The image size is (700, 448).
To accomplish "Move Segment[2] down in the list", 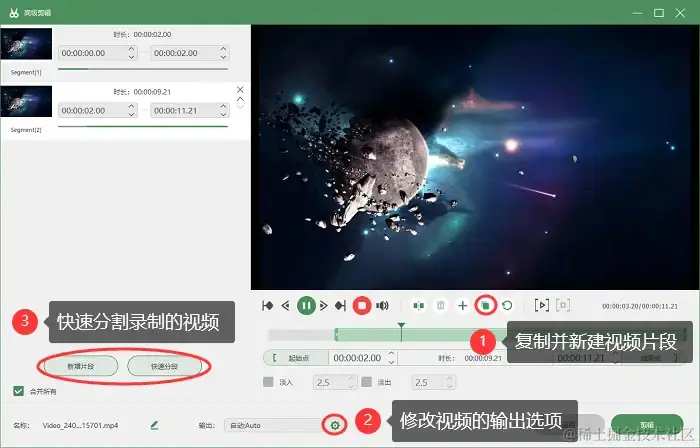I will pyautogui.click(x=240, y=107).
